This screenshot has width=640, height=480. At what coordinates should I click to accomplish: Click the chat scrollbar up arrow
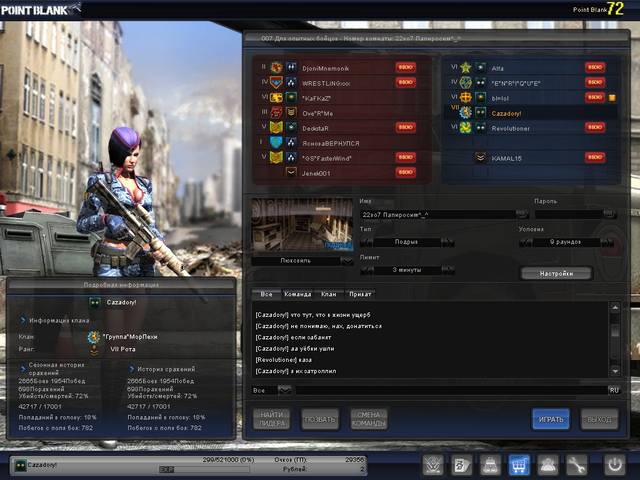click(615, 307)
